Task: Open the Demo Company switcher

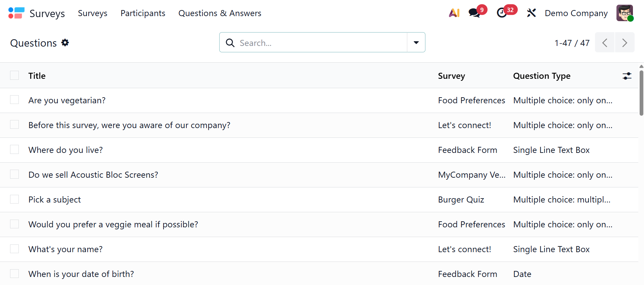Action: (576, 13)
